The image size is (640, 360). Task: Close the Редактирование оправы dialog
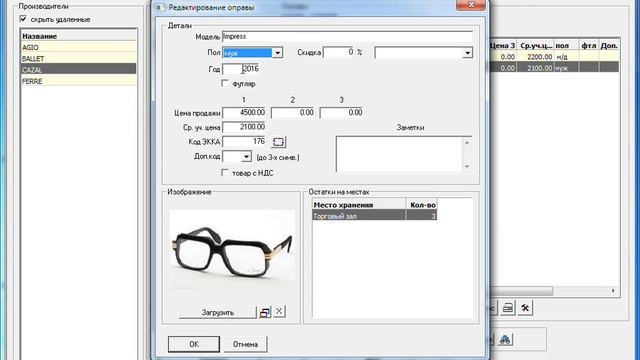tap(471, 5)
